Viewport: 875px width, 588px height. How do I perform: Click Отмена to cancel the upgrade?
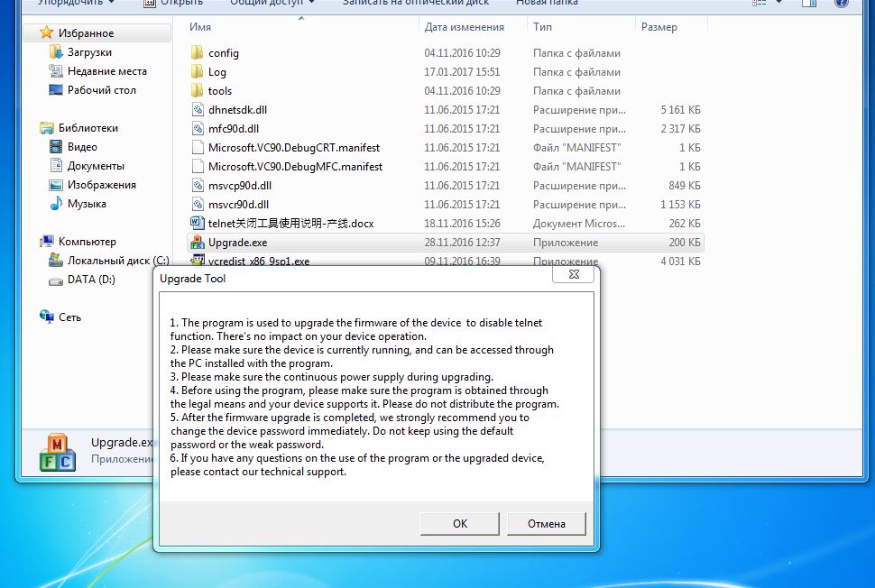[546, 524]
